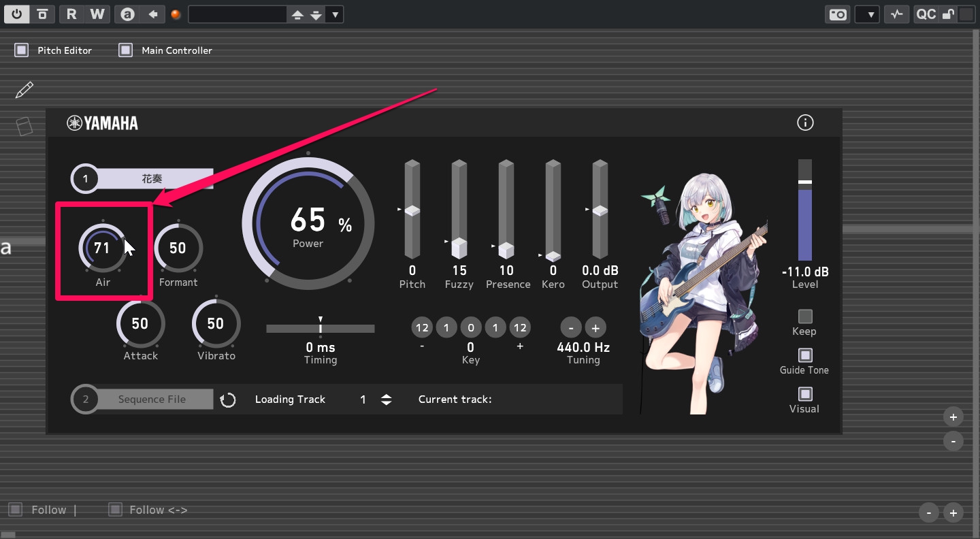Click the left arrow copy-setting icon

point(153,14)
